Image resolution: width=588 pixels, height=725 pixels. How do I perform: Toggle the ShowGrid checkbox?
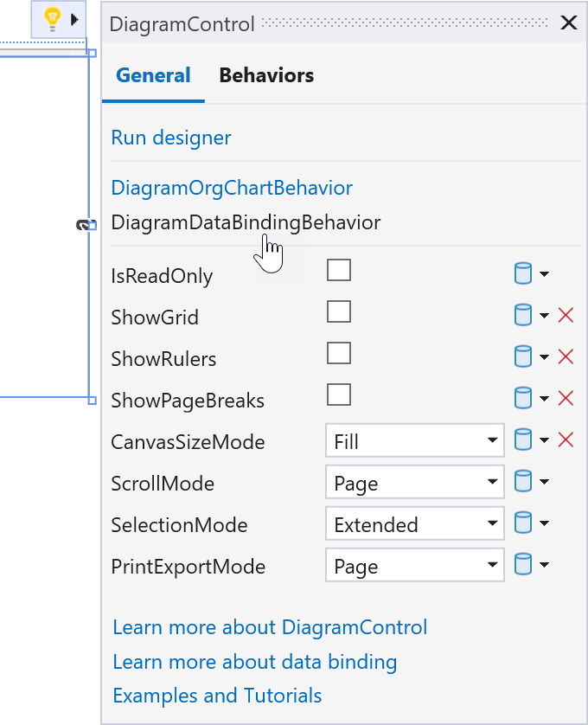pyautogui.click(x=339, y=311)
